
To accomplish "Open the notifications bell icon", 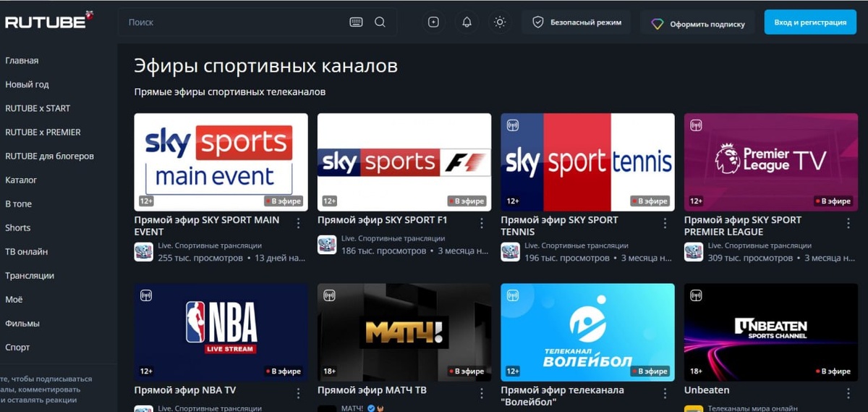I will point(467,22).
